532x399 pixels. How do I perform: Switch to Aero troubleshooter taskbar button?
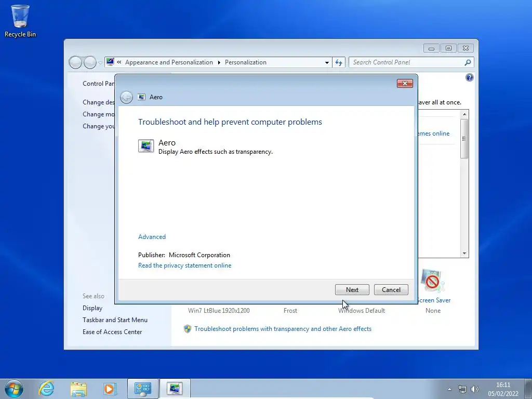[175, 389]
